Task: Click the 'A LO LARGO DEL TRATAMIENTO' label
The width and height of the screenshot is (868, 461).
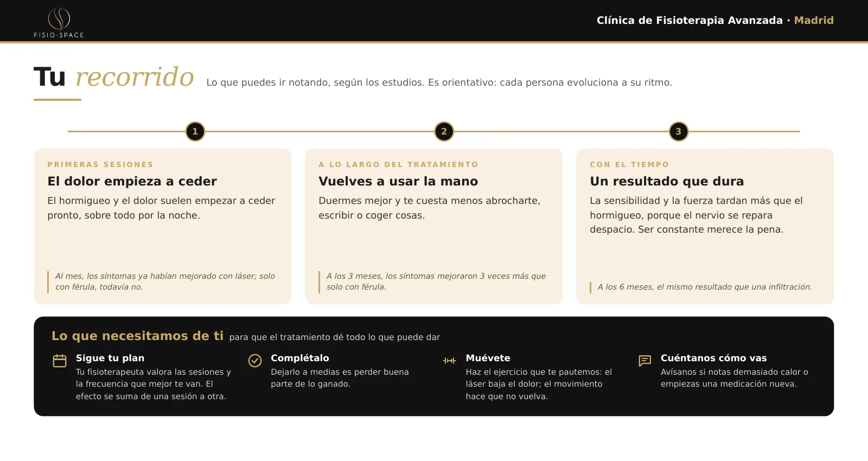Action: (398, 164)
